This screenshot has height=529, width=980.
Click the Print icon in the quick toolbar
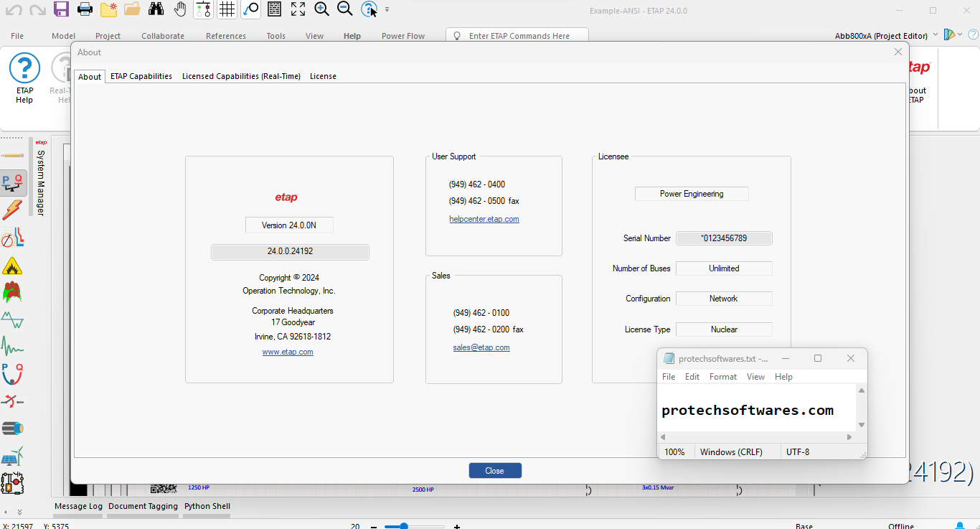coord(85,9)
